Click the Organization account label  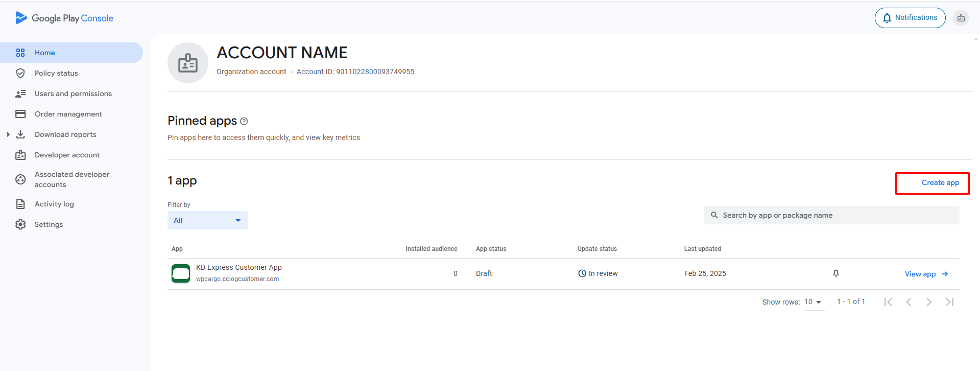click(251, 72)
